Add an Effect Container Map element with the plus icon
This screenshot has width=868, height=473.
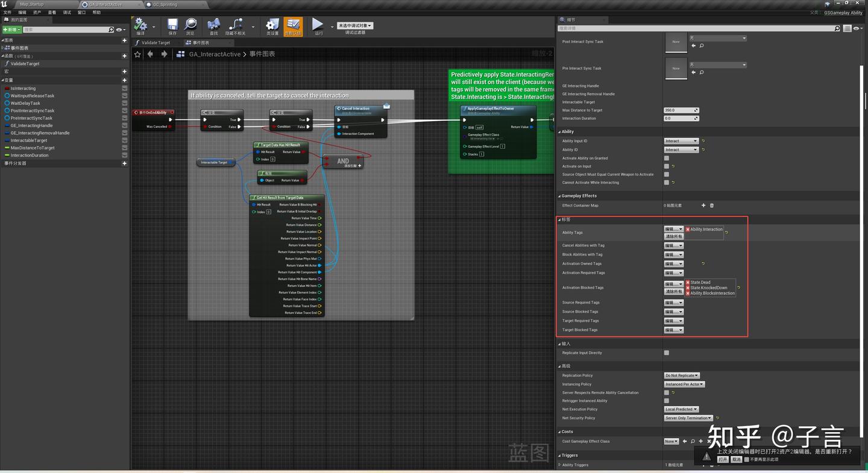tap(703, 205)
